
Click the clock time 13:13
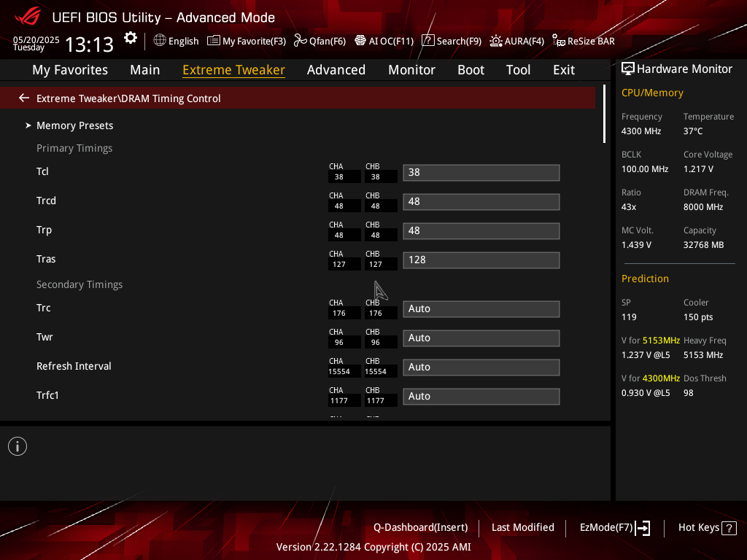point(89,44)
